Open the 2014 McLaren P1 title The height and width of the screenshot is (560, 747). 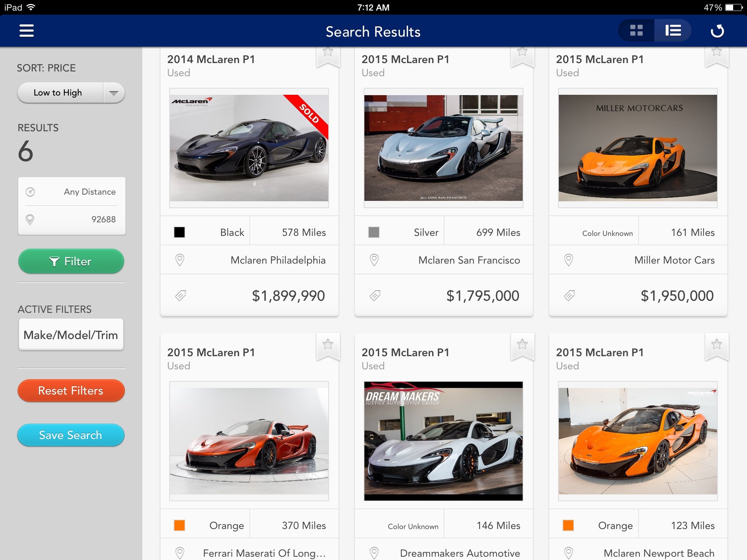211,59
